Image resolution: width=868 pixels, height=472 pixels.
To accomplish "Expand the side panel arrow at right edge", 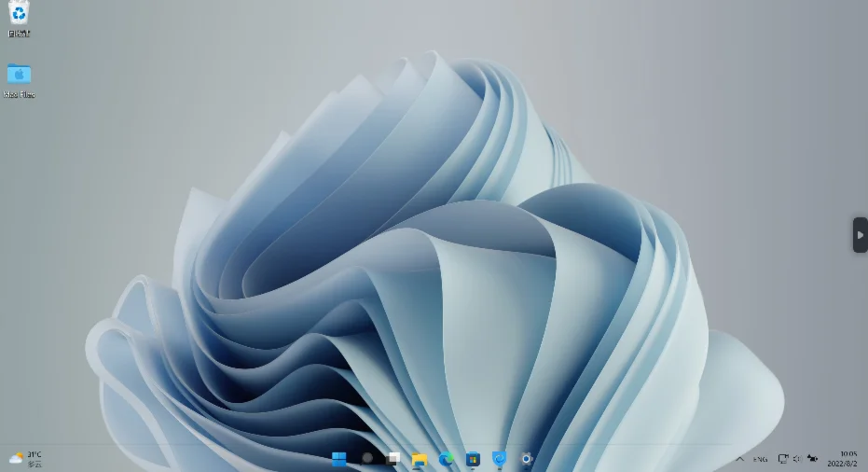I will (x=861, y=235).
